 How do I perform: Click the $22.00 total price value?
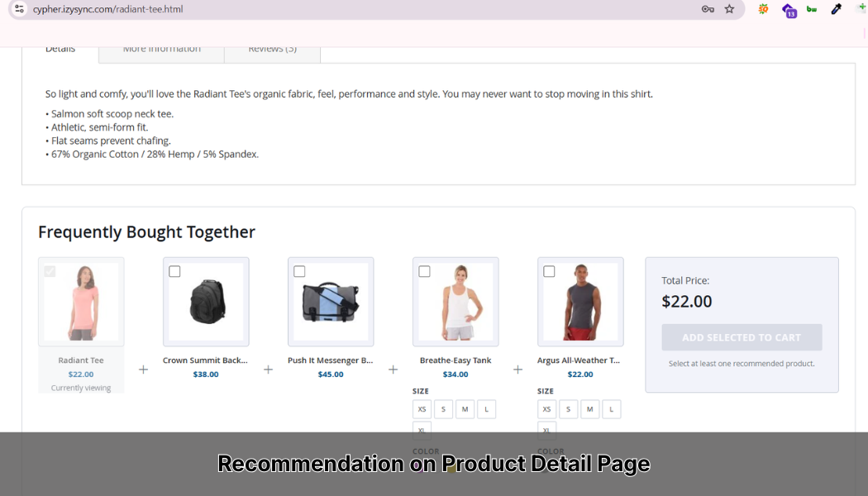click(687, 301)
